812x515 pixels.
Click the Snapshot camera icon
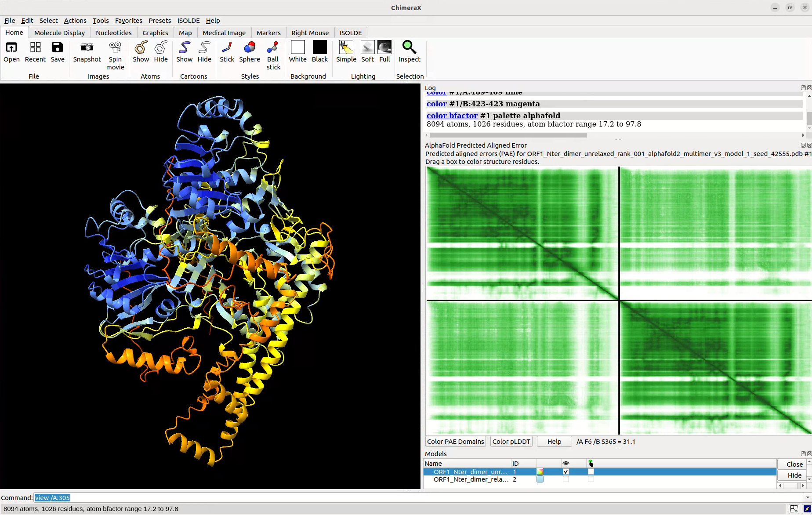click(x=87, y=47)
